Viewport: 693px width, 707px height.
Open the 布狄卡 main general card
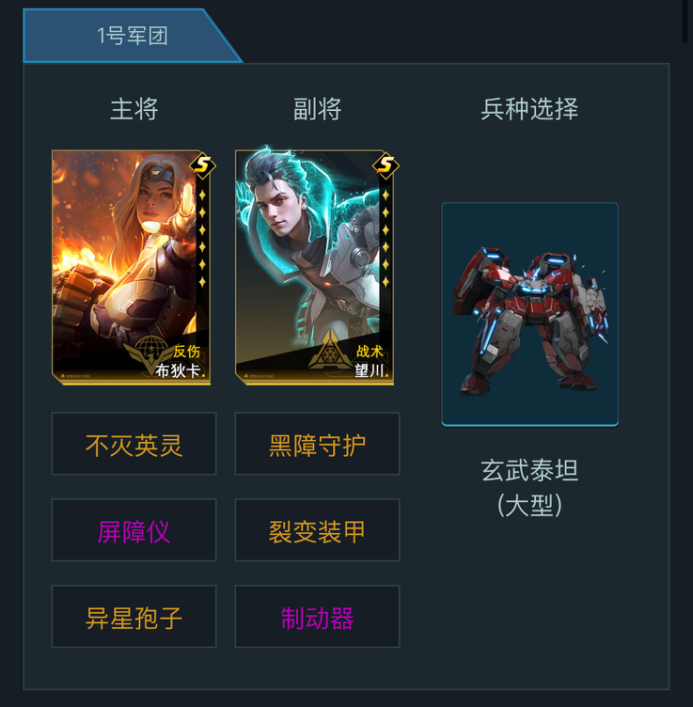[131, 267]
